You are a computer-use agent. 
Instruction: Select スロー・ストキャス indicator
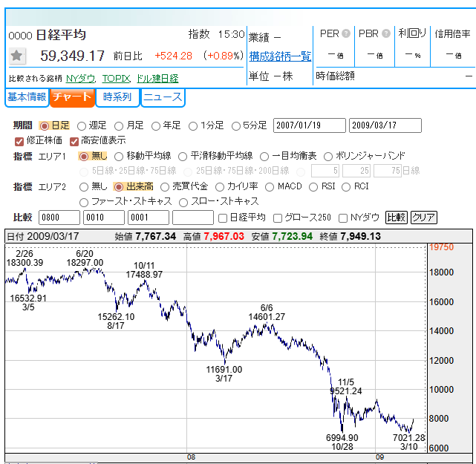pyautogui.click(x=183, y=203)
